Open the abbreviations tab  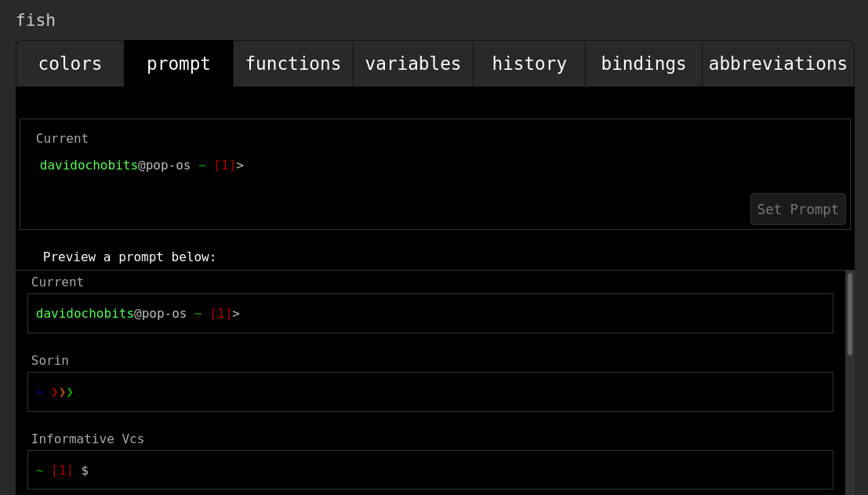coord(778,64)
